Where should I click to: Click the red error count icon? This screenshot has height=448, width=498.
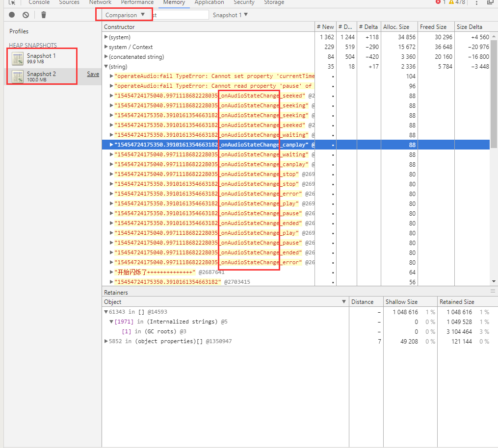pyautogui.click(x=438, y=2)
